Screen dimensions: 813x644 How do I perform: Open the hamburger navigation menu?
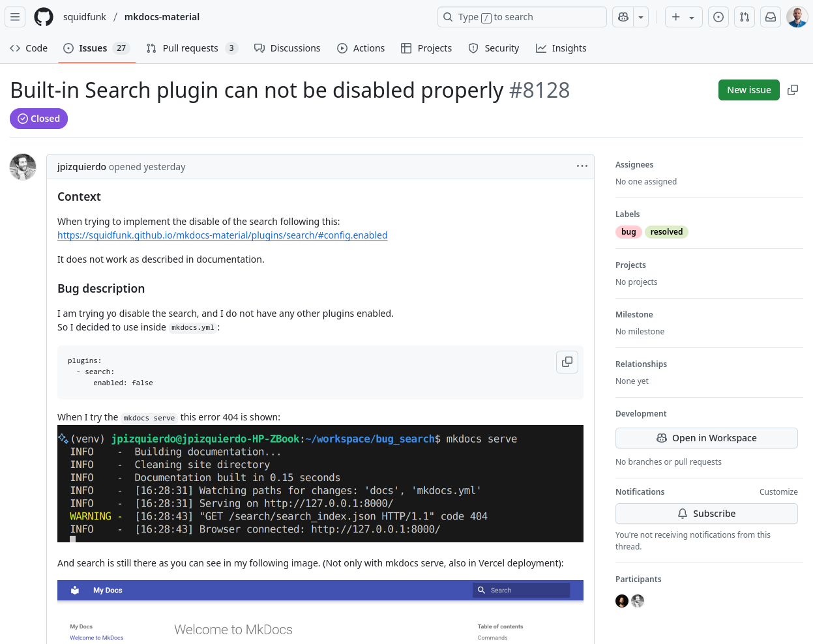(15, 17)
